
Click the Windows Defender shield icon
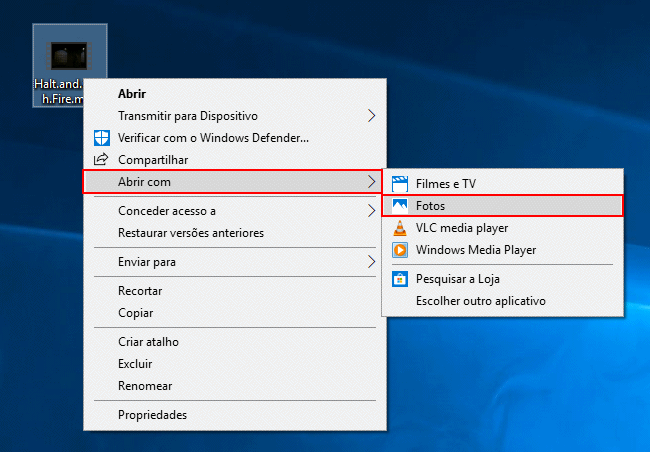pos(101,138)
